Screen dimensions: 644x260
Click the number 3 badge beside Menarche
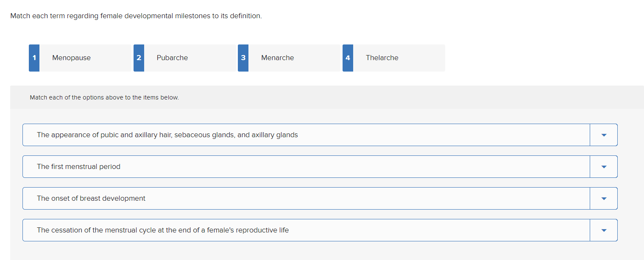coord(243,58)
